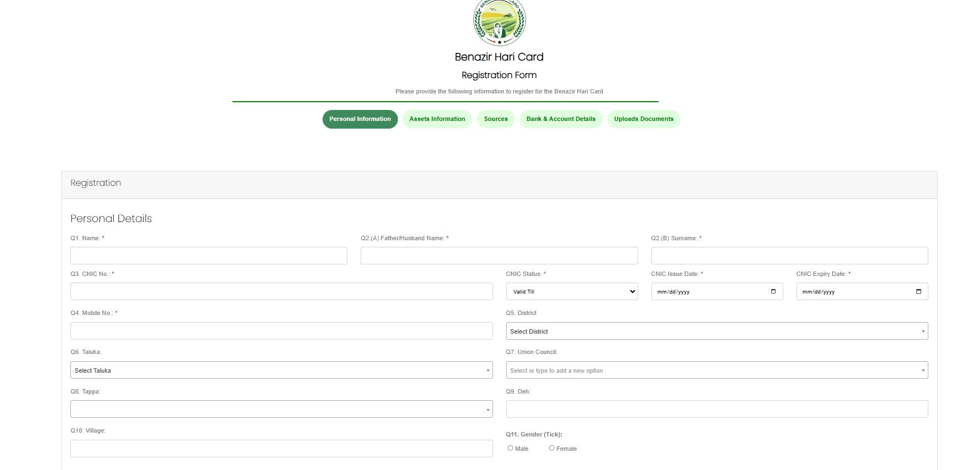This screenshot has height=470, width=980.
Task: Open the CNIC Expiry Date calendar picker
Action: [x=918, y=291]
